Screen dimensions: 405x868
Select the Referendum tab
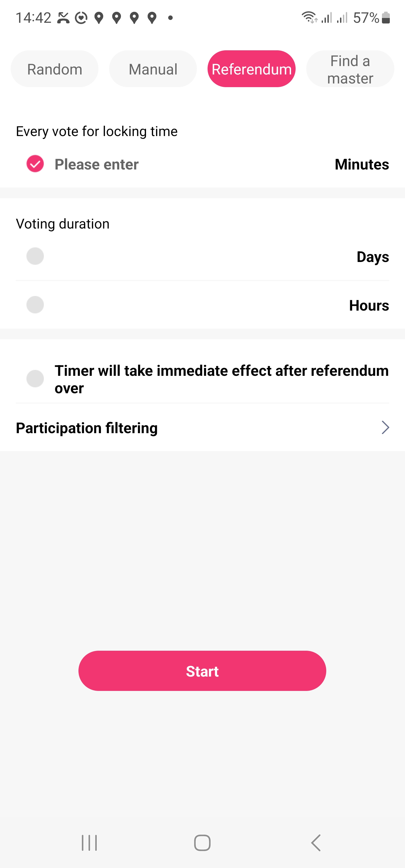tap(251, 69)
